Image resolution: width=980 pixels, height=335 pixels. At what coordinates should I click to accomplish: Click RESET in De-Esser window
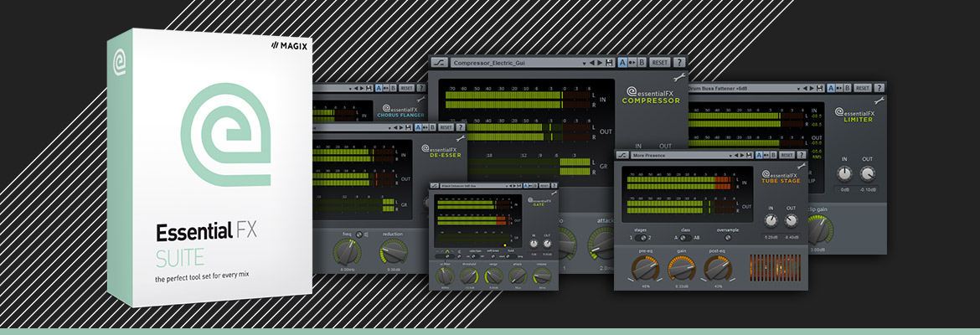coord(446,127)
